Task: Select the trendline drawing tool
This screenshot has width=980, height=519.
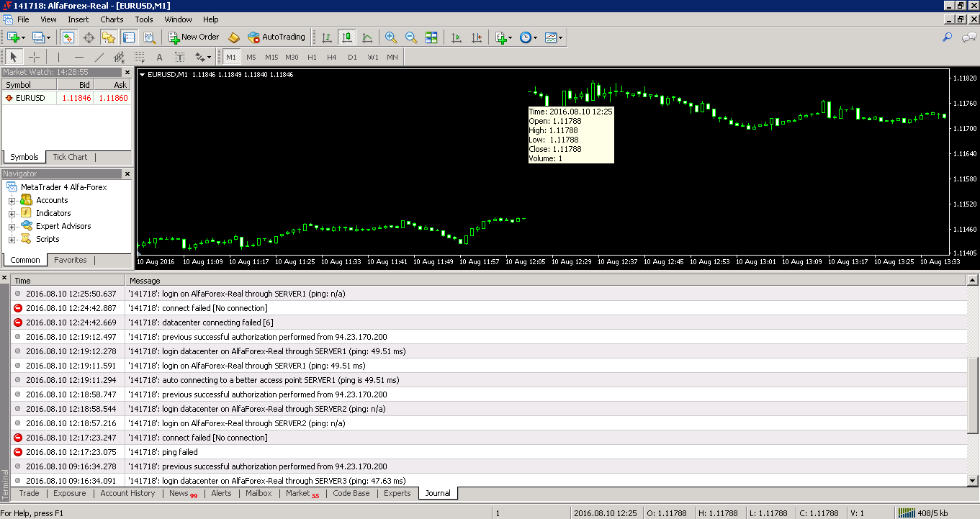Action: tap(99, 57)
